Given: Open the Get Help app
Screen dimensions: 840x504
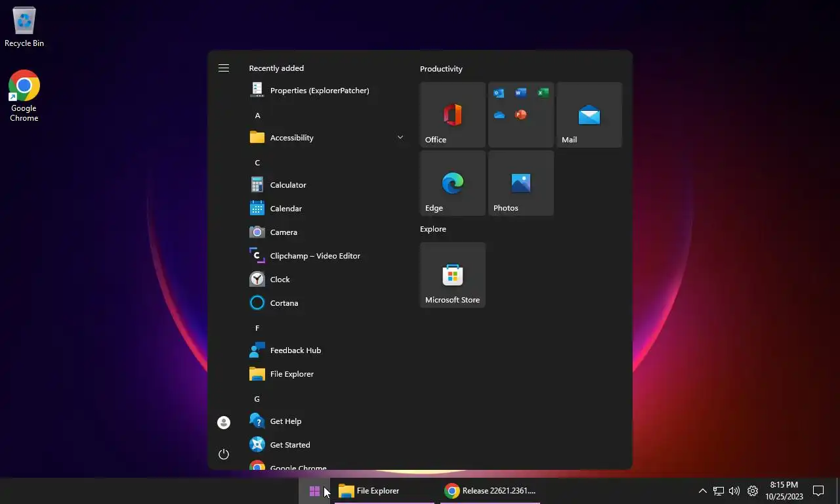Looking at the screenshot, I should [x=327, y=421].
